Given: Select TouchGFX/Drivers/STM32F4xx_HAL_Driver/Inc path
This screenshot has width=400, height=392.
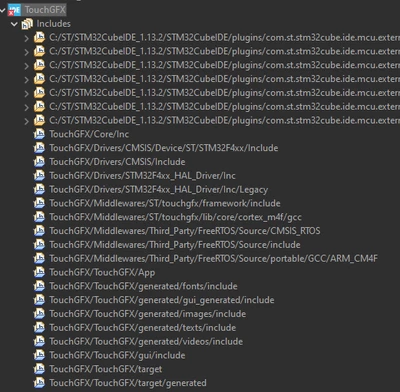Looking at the screenshot, I should click(x=142, y=176).
